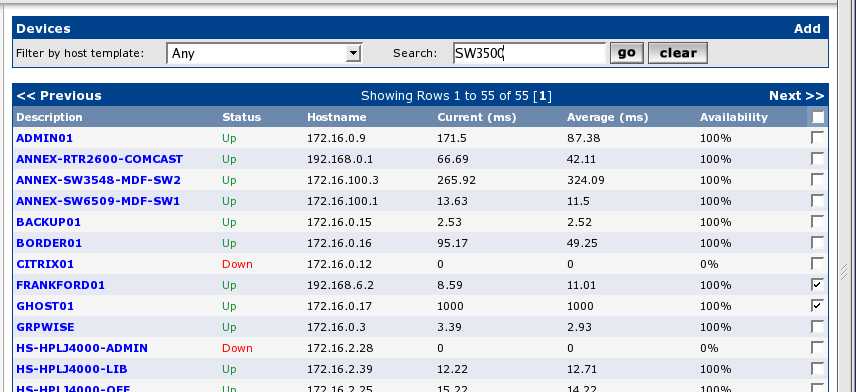Check the BACKUP01 row checkbox
The width and height of the screenshot is (856, 392).
pos(817,222)
